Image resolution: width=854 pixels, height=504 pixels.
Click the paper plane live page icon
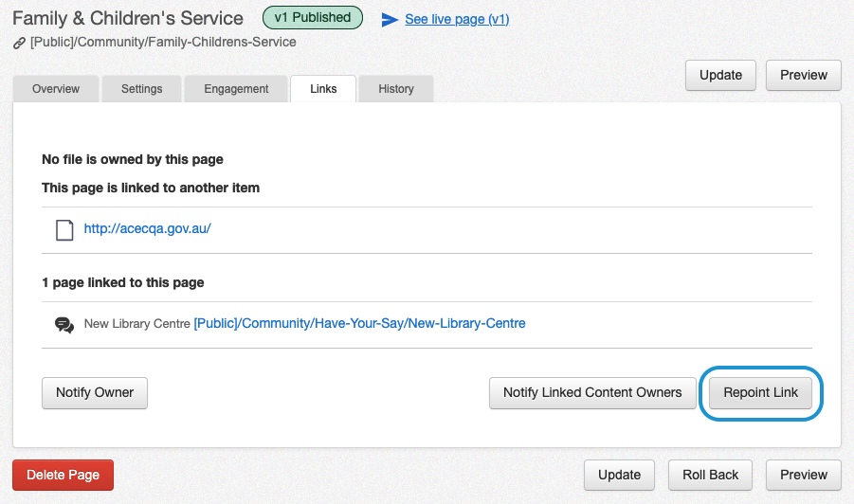coord(390,20)
